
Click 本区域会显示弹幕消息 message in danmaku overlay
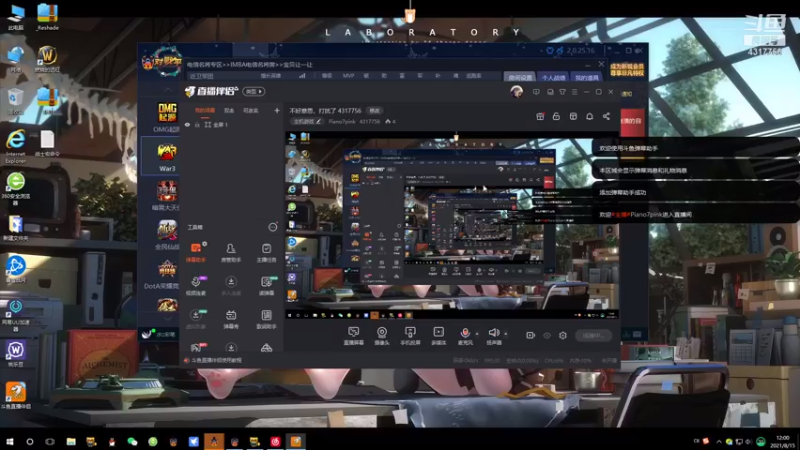(x=643, y=170)
